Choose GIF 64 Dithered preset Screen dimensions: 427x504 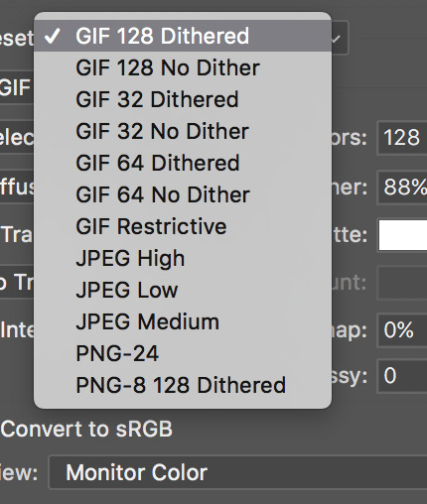point(183,163)
